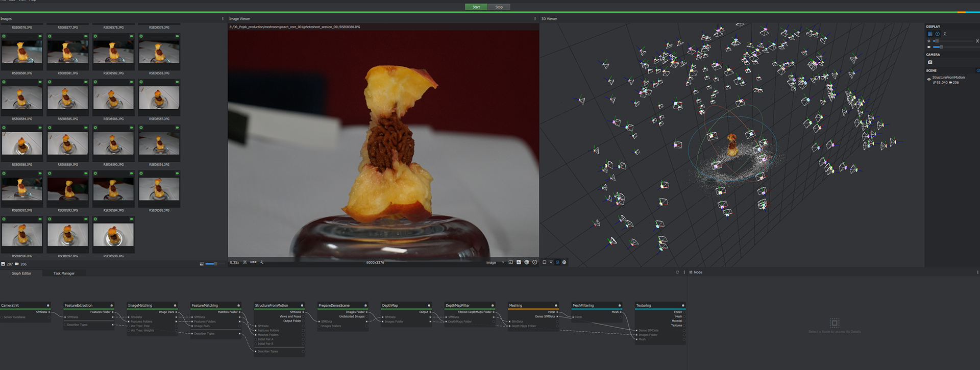
Task: Click the Camera sync icon in 3D Viewer
Action: coord(930,62)
